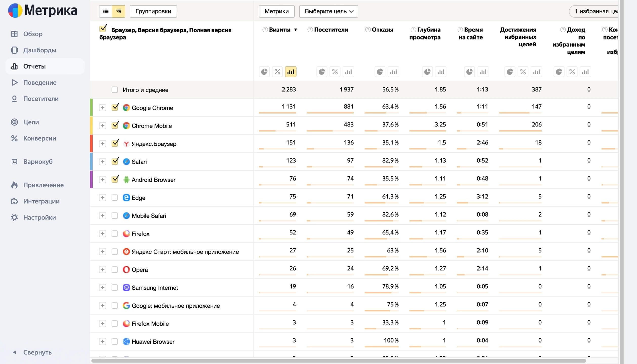The height and width of the screenshot is (364, 637).
Task: Click the Отказы column header
Action: (x=382, y=30)
